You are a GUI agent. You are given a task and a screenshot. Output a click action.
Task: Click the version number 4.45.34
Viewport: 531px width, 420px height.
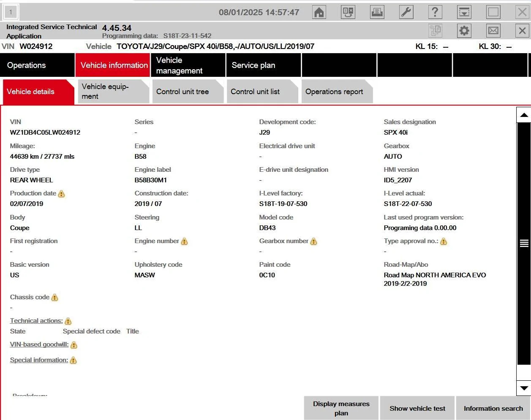[x=117, y=28]
